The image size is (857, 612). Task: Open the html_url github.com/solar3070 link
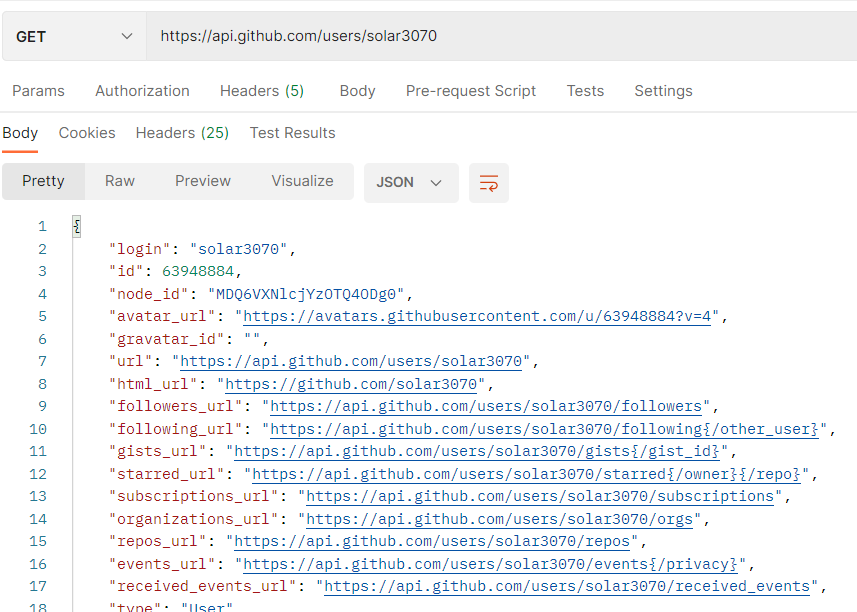tap(351, 384)
